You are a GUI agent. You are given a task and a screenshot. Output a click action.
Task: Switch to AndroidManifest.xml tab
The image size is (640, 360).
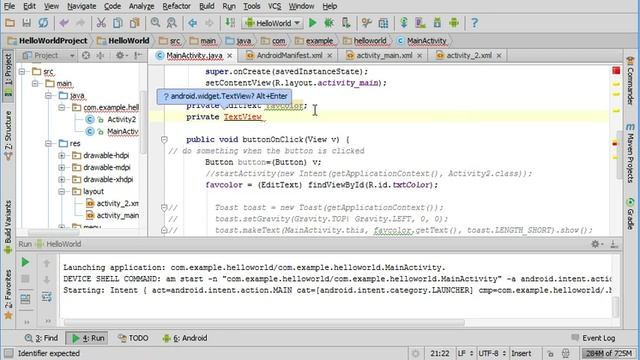[x=289, y=55]
